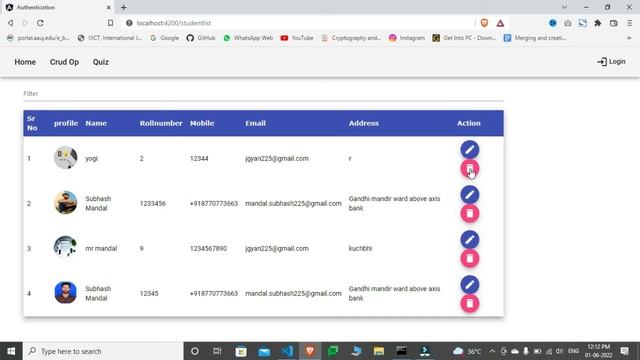Open File Explorer from taskbar

click(x=379, y=351)
